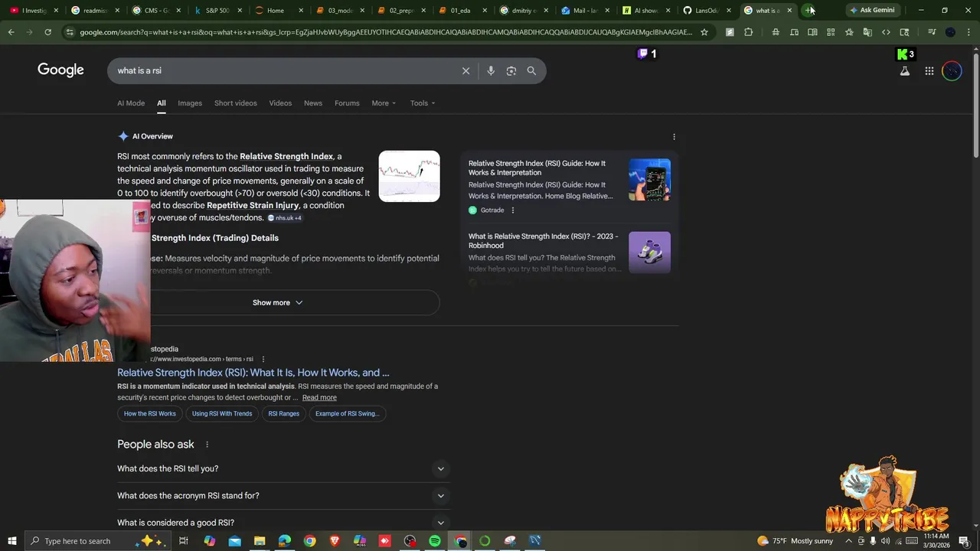Open notification center icon
Image resolution: width=980 pixels, height=551 pixels.
[963, 541]
